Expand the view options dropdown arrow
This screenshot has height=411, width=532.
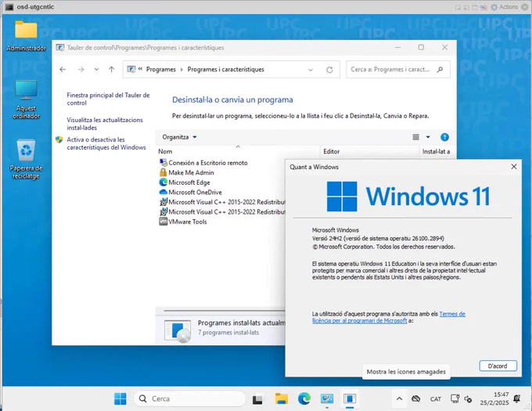[428, 137]
